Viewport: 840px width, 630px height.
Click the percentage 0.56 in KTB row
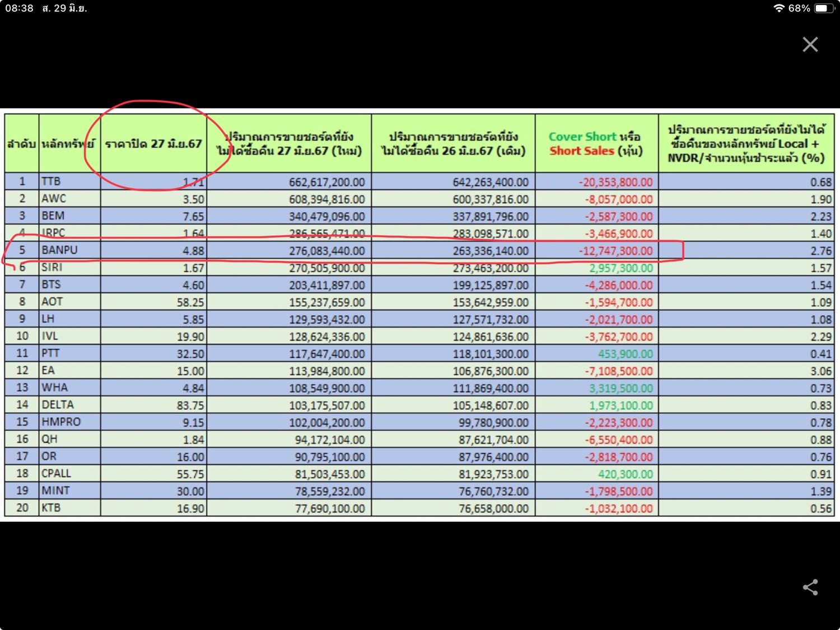click(822, 508)
